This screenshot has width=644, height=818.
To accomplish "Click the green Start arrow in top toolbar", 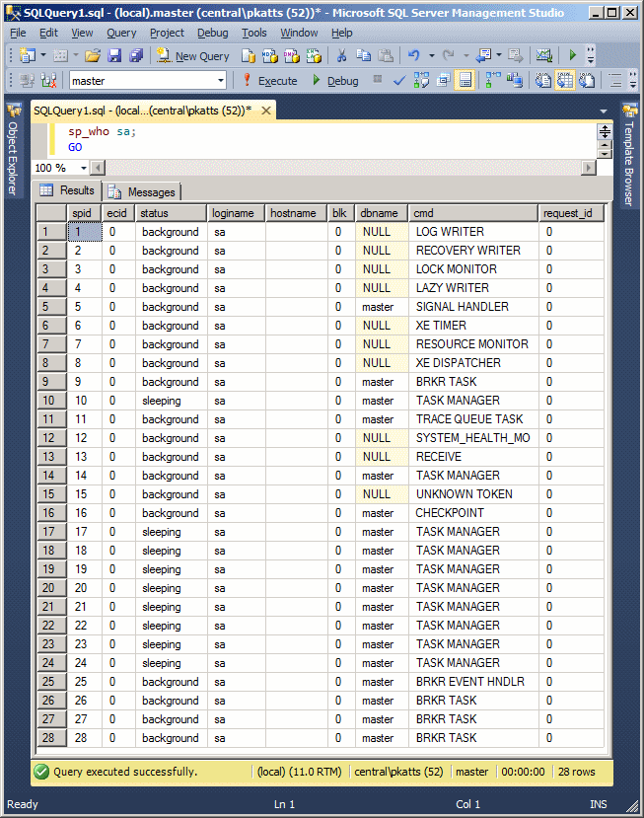I will pos(573,55).
